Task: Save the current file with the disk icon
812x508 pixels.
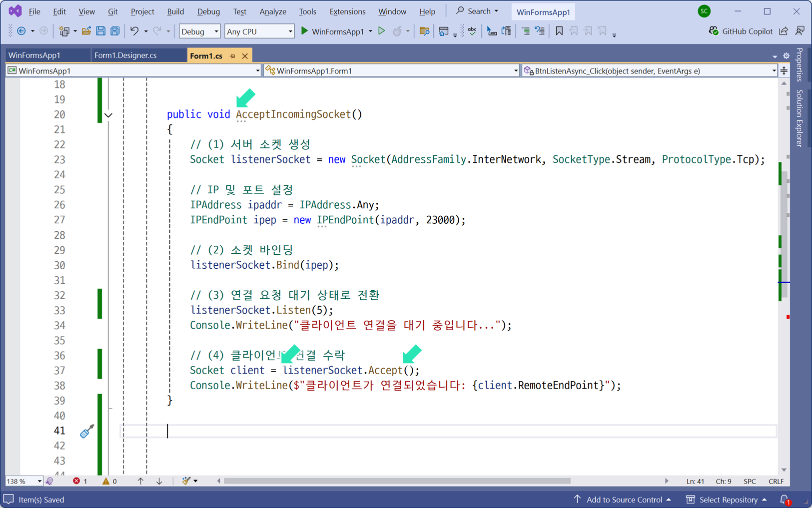Action: coord(100,31)
